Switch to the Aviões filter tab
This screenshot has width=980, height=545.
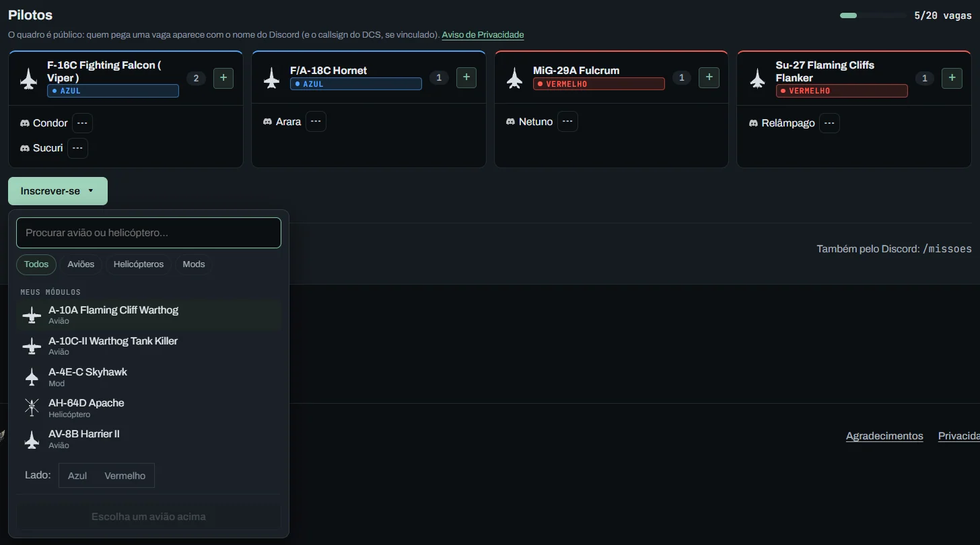pyautogui.click(x=81, y=264)
